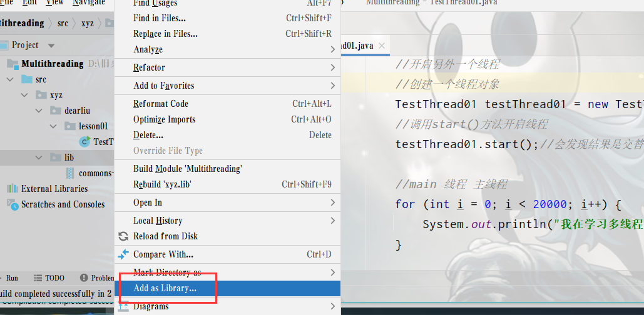Click the 'new' keyword in code

(x=598, y=104)
